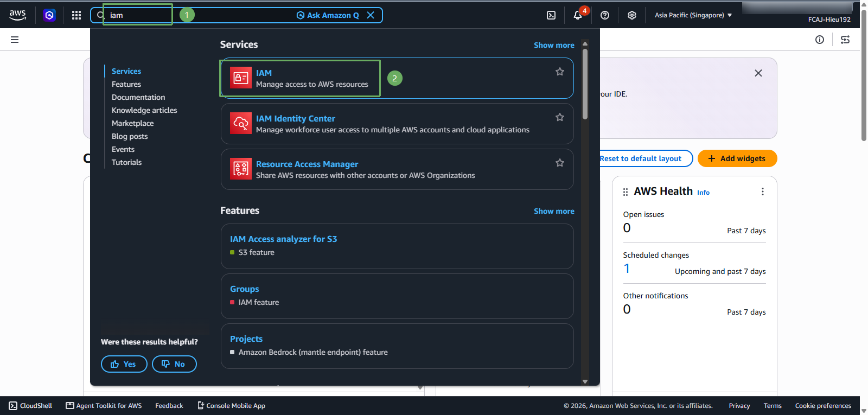Select the Blog posts category
The image size is (868, 415).
pos(130,136)
